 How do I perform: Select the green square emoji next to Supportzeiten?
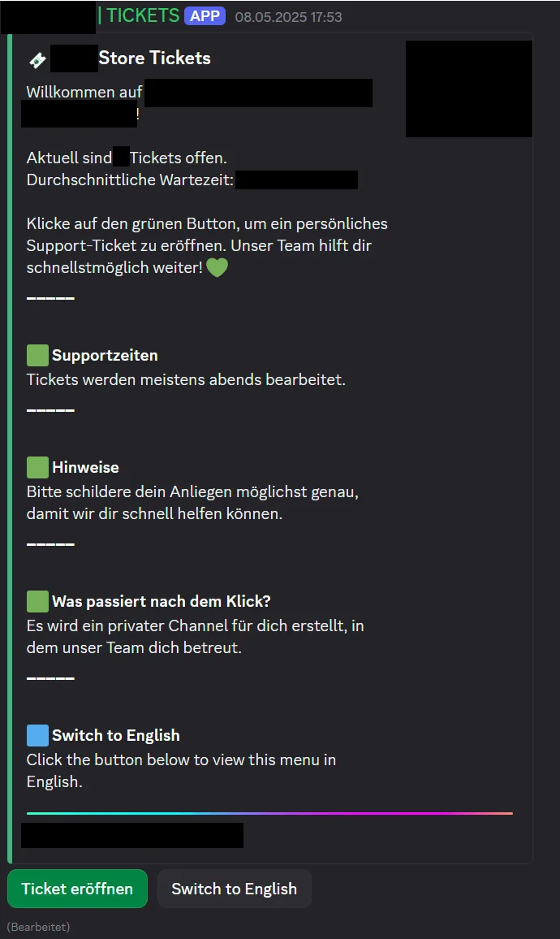pyautogui.click(x=37, y=354)
